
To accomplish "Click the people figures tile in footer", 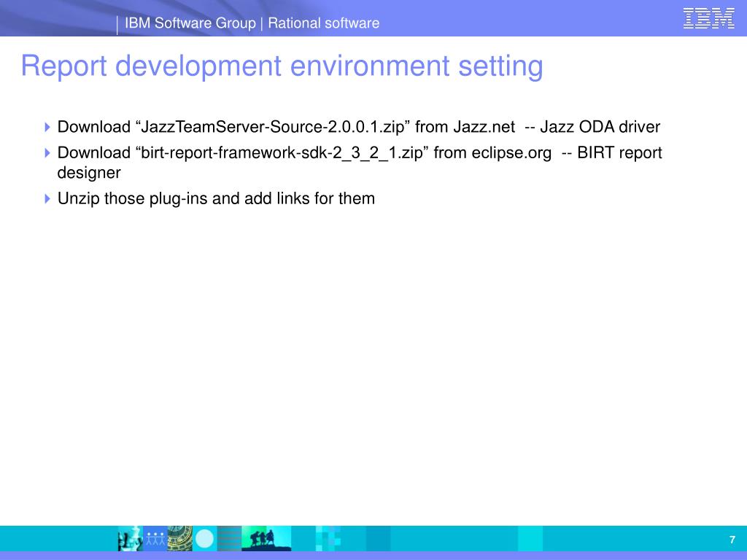I will point(155,539).
